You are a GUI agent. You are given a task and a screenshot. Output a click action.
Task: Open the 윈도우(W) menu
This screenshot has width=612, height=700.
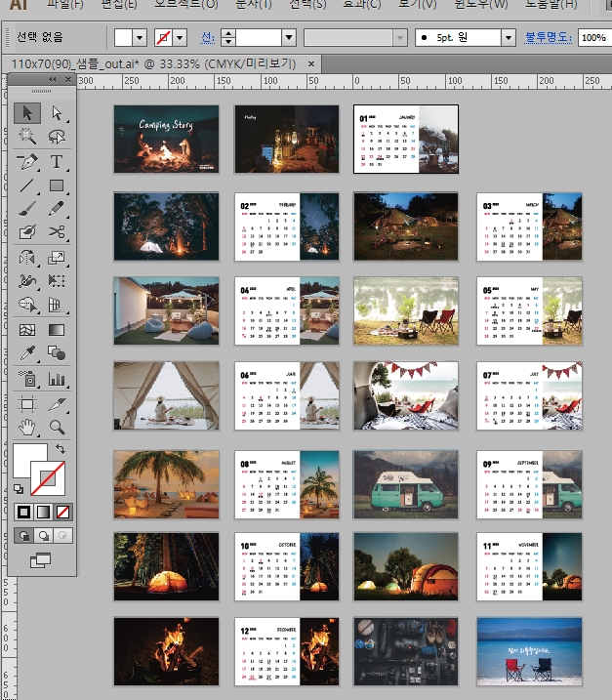point(481,5)
